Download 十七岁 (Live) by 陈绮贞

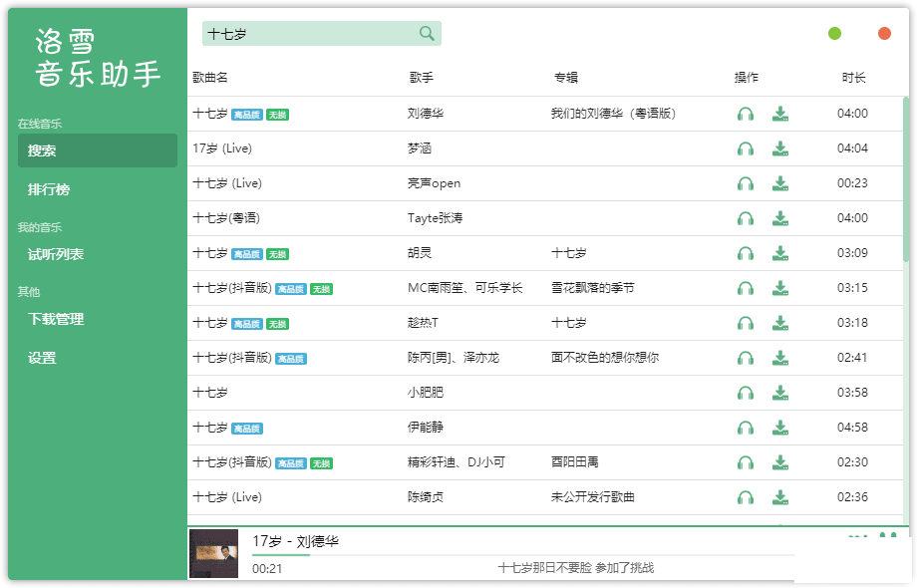click(x=780, y=498)
